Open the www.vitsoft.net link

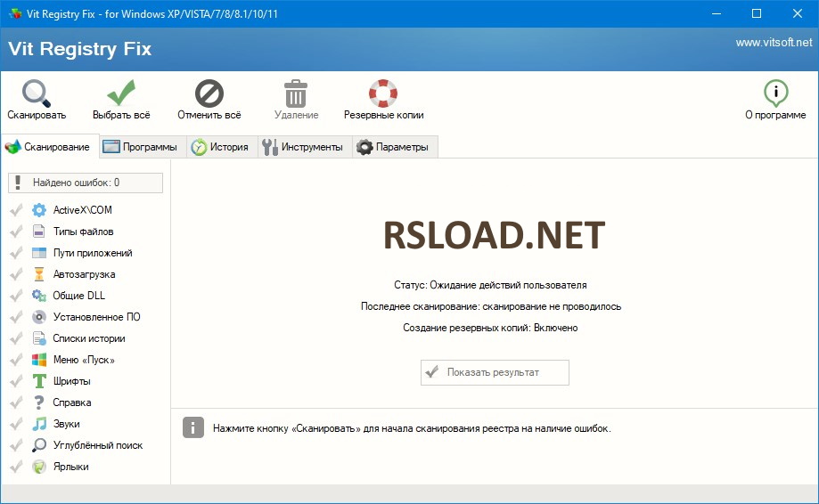(x=774, y=43)
